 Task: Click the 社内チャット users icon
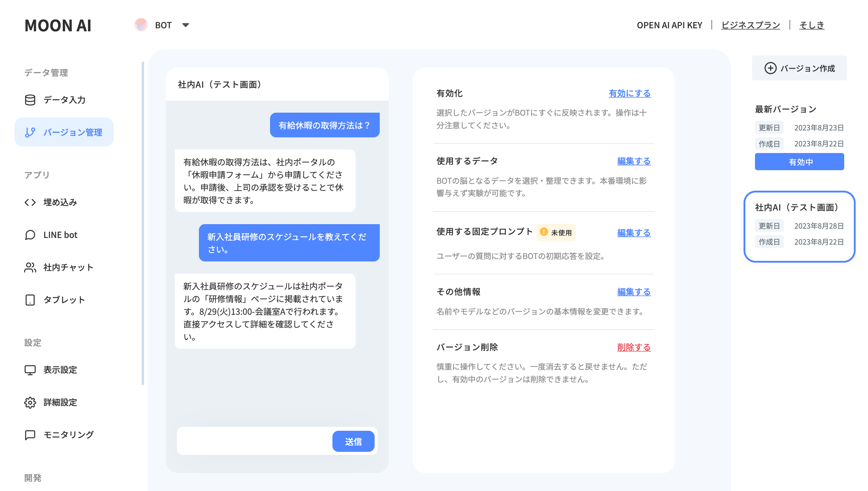(30, 267)
